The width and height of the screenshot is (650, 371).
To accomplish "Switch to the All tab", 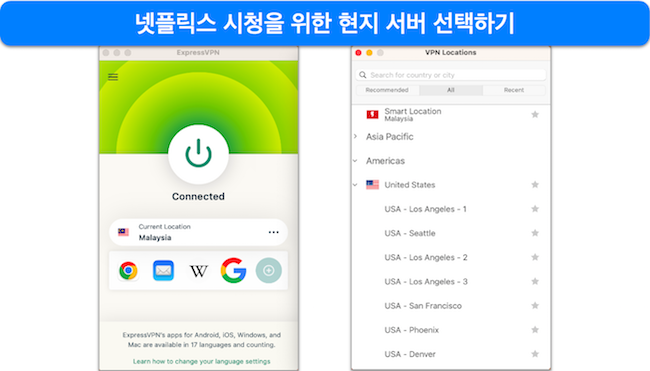I will click(x=451, y=90).
